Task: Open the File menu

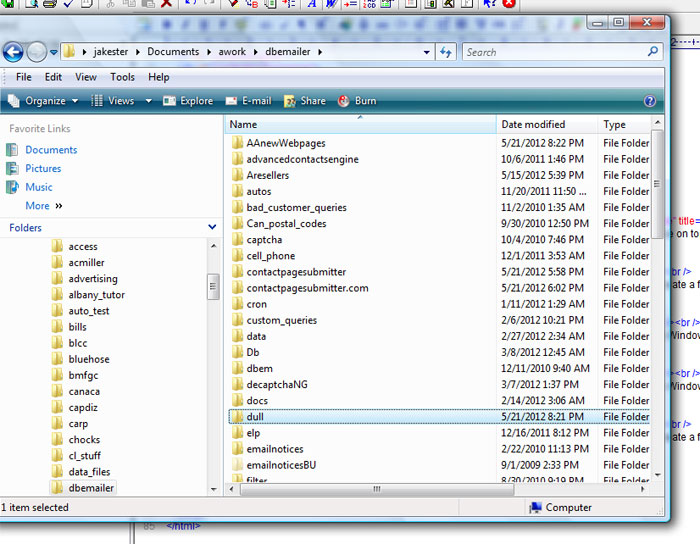Action: coord(24,77)
